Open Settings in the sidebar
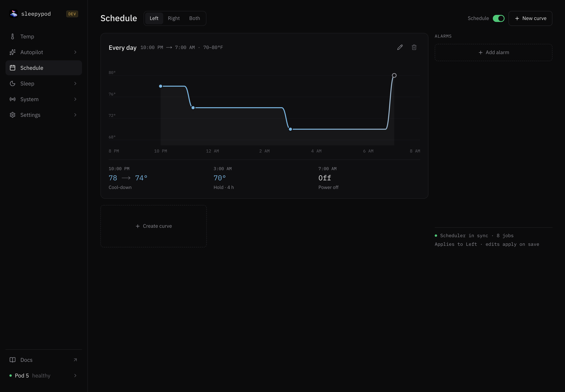The width and height of the screenshot is (565, 392). click(44, 115)
